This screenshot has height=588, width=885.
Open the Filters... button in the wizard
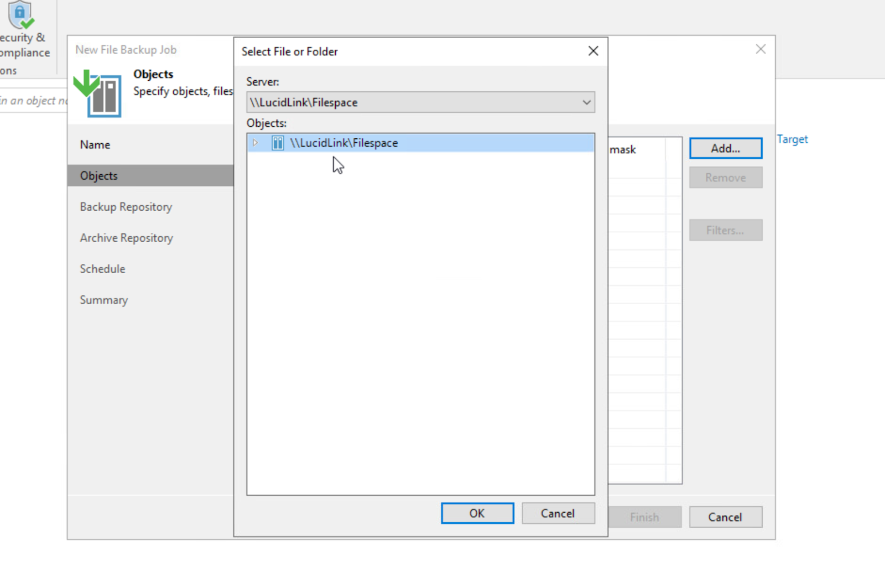click(726, 230)
